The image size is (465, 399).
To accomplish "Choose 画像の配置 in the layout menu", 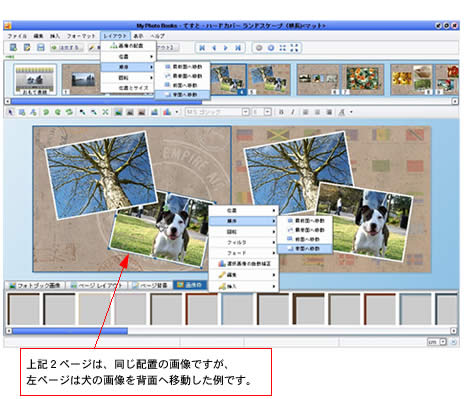I will pos(128,46).
